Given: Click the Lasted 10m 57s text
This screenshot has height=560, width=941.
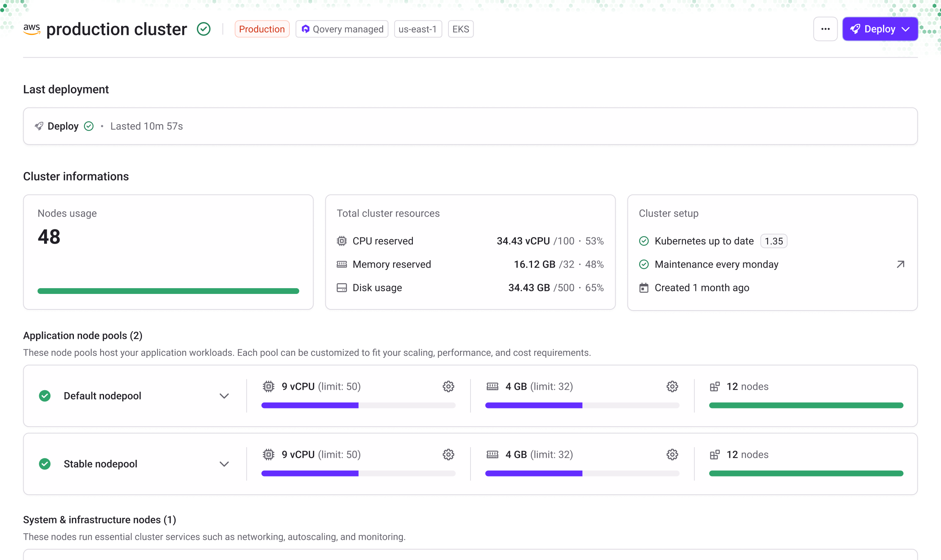Looking at the screenshot, I should pos(147,126).
